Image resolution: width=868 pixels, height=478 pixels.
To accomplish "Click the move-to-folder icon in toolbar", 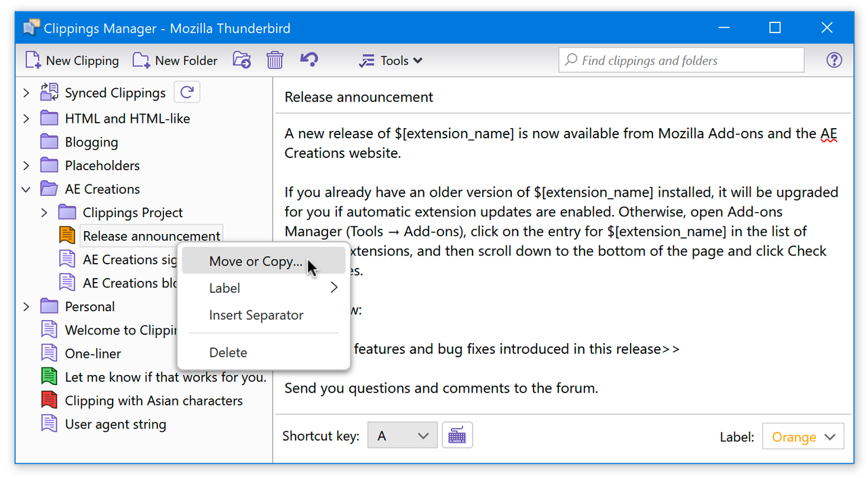I will [241, 60].
